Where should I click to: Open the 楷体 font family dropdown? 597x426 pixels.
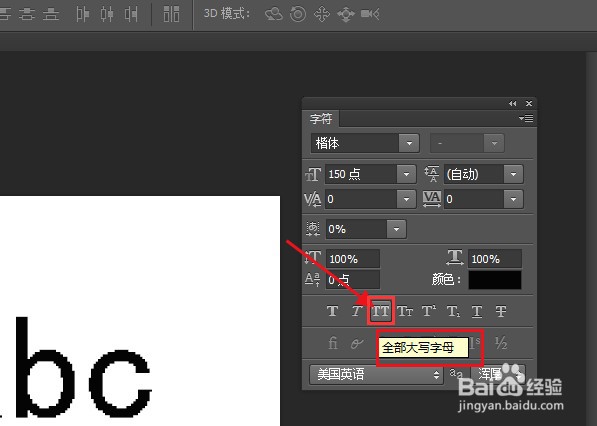[409, 143]
